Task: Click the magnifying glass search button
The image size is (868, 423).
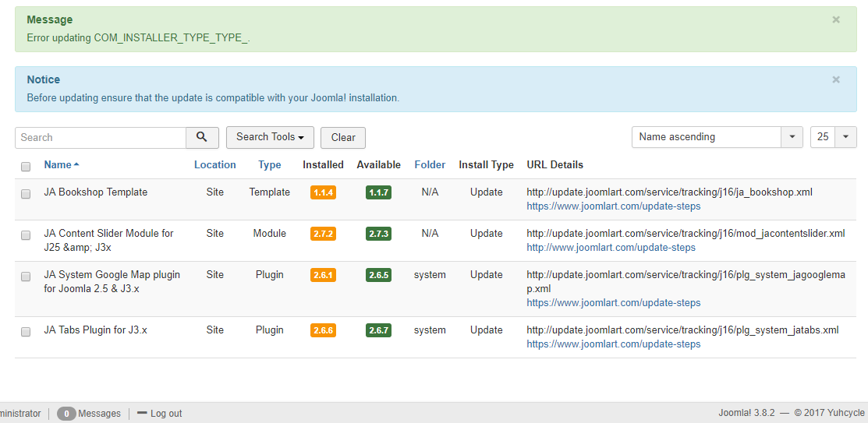Action: 202,137
